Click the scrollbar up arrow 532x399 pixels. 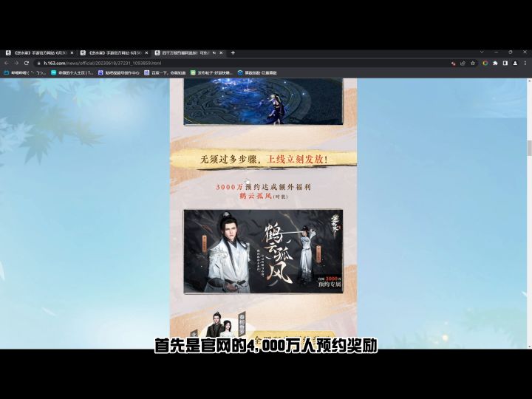click(529, 81)
